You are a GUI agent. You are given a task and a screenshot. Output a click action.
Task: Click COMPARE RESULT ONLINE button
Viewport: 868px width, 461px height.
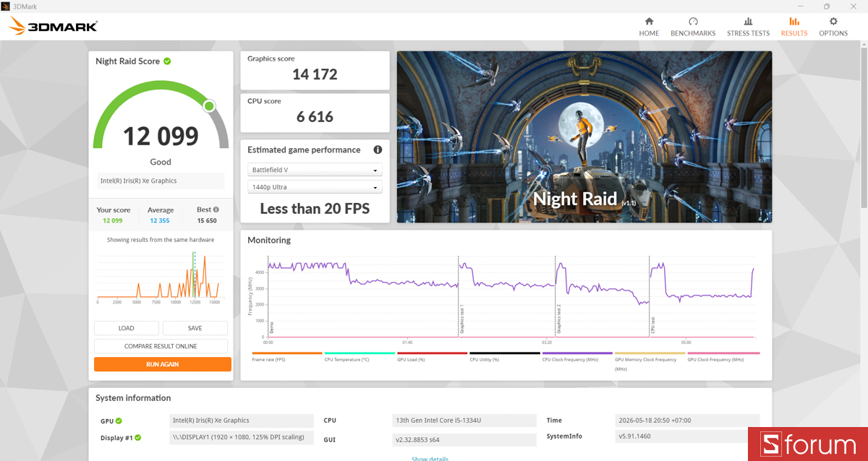click(x=161, y=346)
